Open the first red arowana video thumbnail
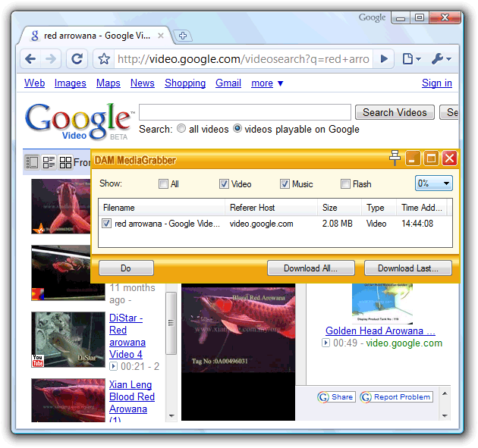Screen dimensions: 478x448 pyautogui.click(x=61, y=206)
